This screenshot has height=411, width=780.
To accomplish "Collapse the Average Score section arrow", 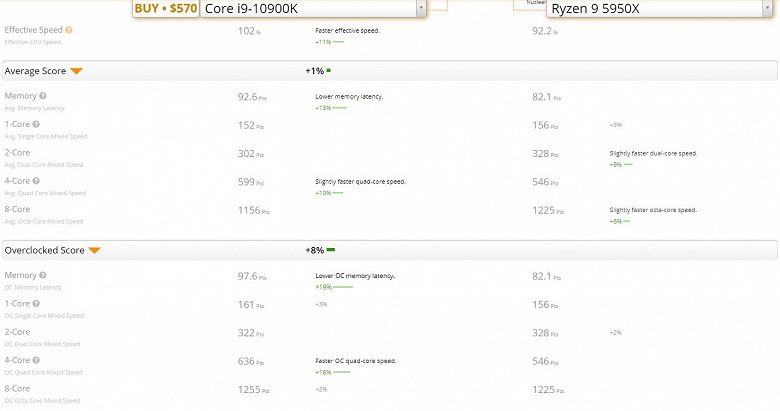I will 76,71.
